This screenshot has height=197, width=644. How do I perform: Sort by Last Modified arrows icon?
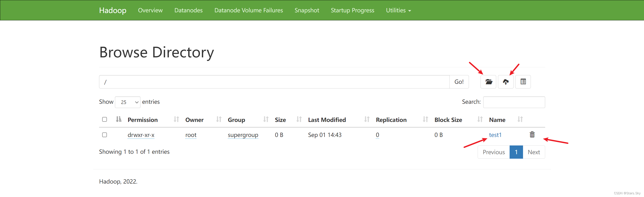(367, 119)
